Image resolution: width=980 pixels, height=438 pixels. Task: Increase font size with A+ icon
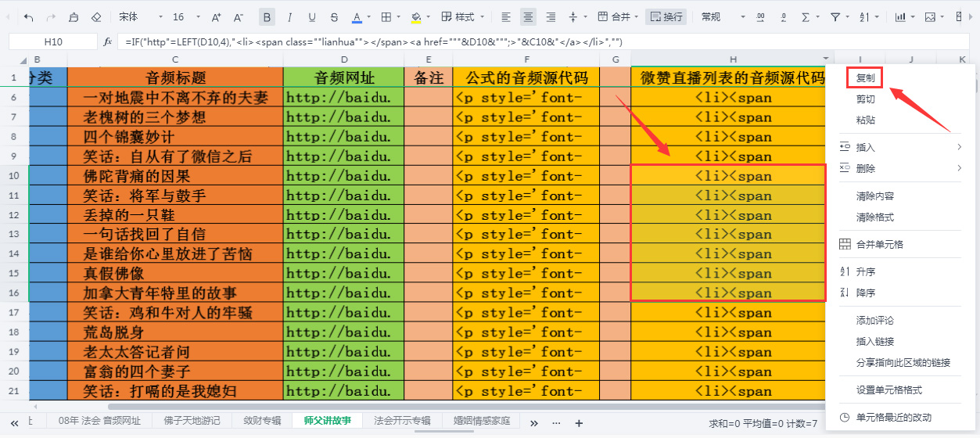point(217,16)
